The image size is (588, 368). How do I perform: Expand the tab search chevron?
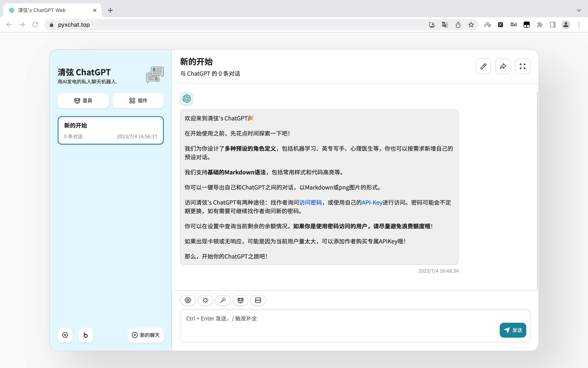579,10
